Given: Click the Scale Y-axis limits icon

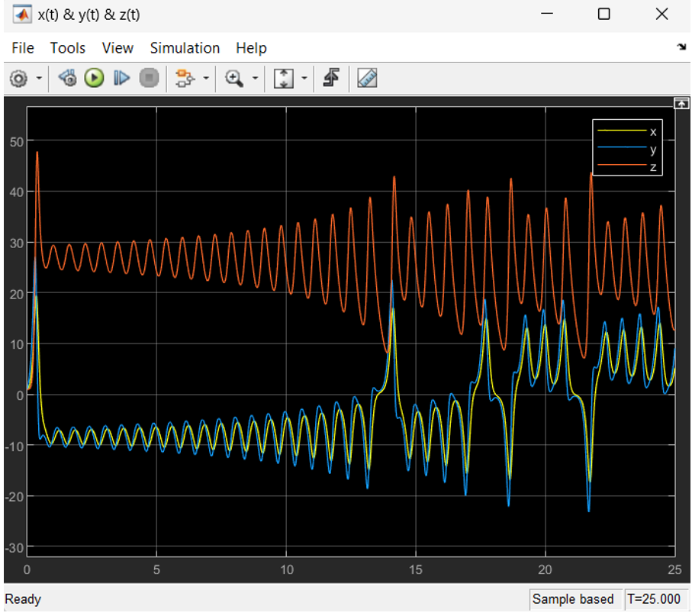Looking at the screenshot, I should pos(284,79).
